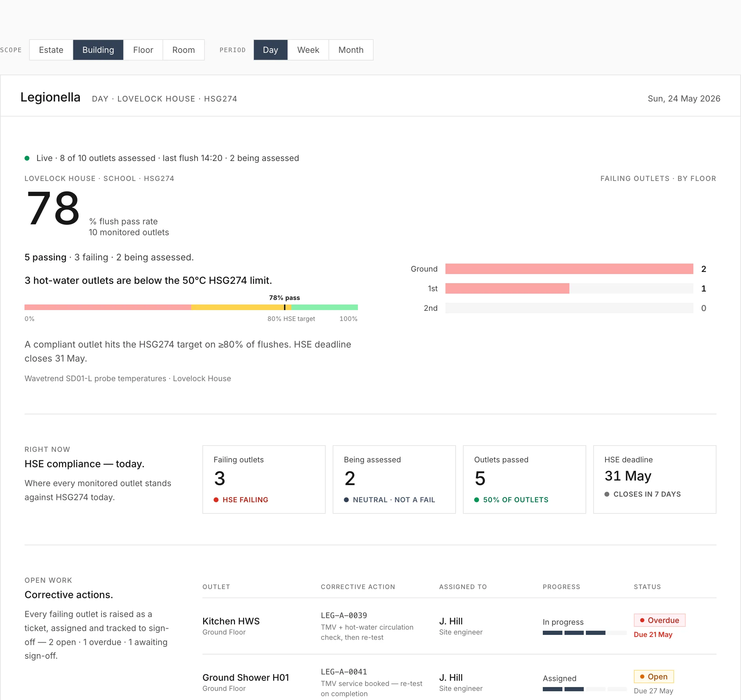Click the red segment of pass-rate gauge

(x=108, y=307)
